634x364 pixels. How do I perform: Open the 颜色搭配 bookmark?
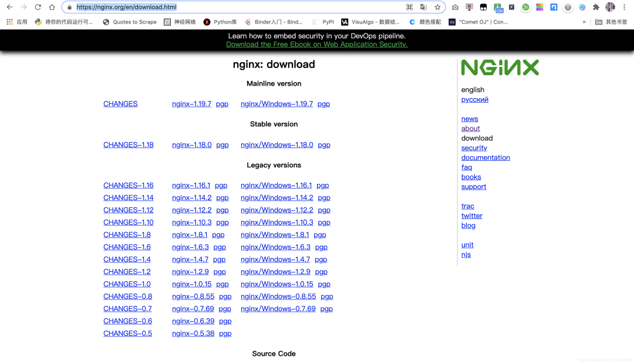[425, 22]
